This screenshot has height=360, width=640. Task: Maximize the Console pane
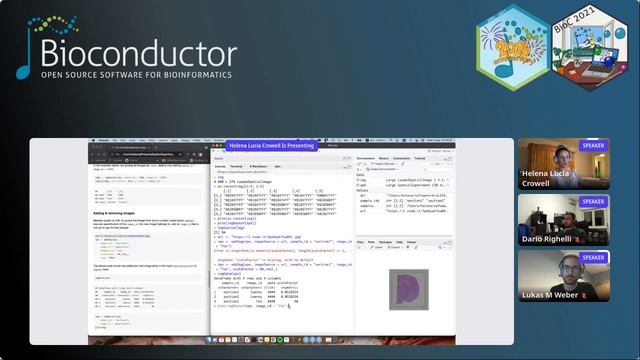pyautogui.click(x=349, y=167)
